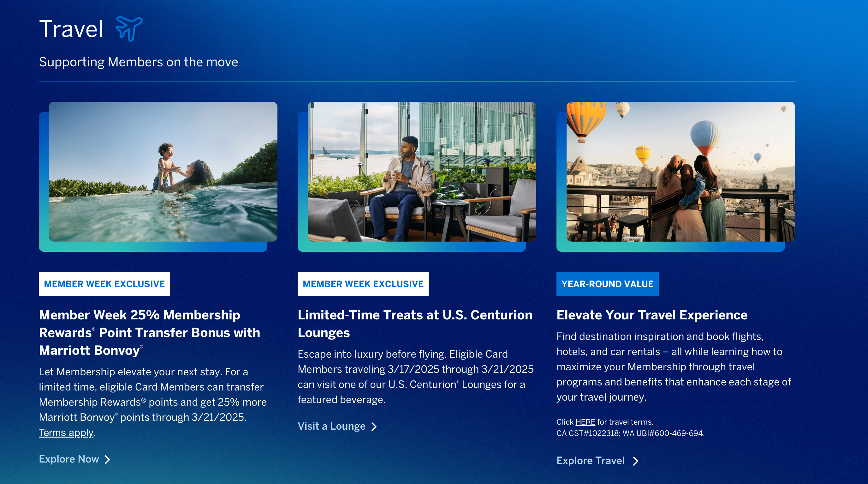Click the Supporting Members on the move subtitle

(139, 62)
